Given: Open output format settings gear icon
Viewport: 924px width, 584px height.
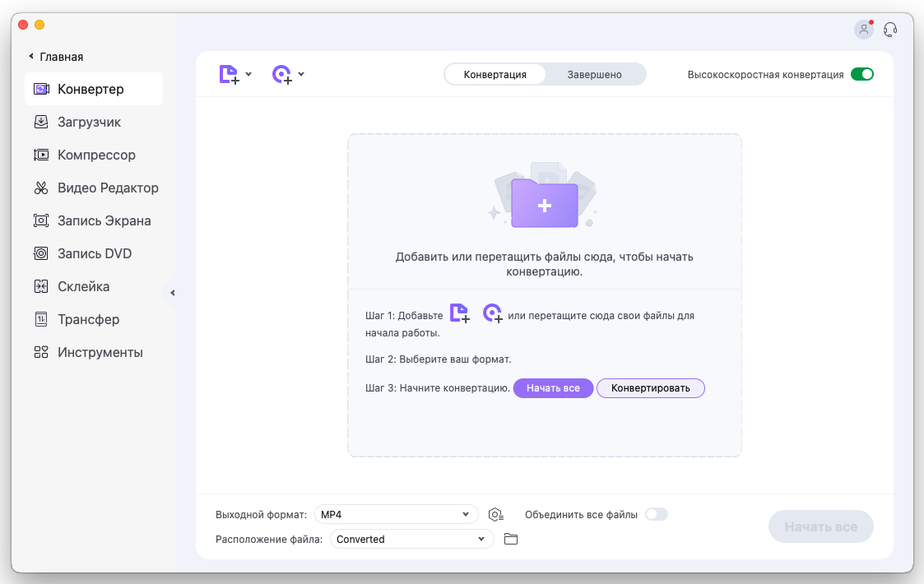Looking at the screenshot, I should coord(495,515).
